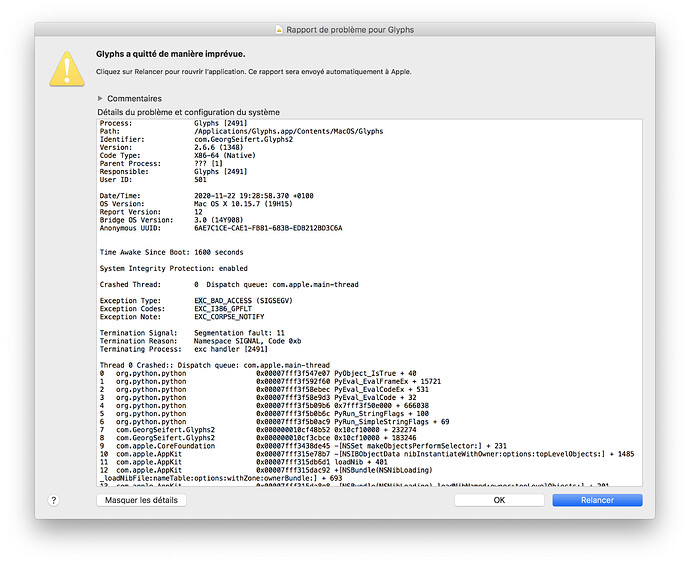Click the Process value 'Glyphs [2491]'
Screen dimensions: 690x565
220,123
